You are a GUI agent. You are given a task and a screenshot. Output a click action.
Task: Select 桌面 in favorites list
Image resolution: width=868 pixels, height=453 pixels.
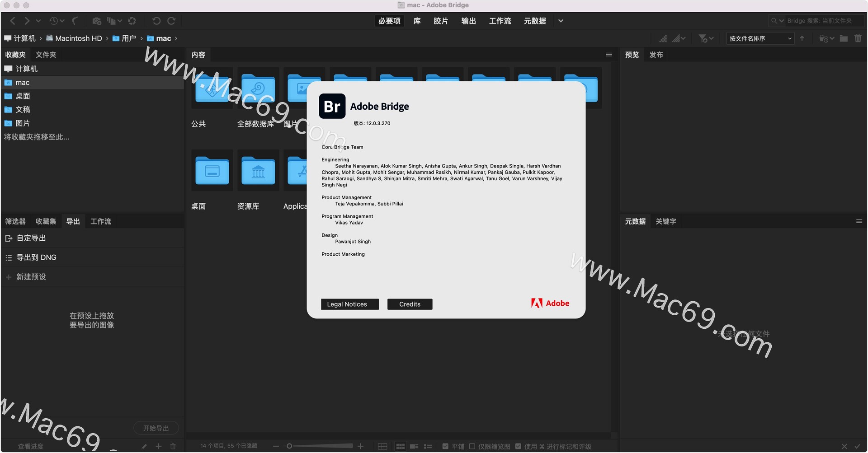pos(93,96)
